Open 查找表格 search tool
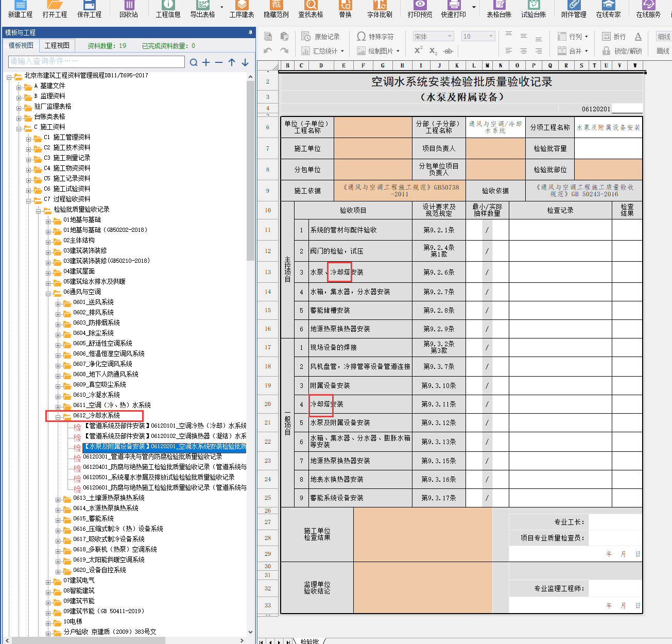 [311, 9]
